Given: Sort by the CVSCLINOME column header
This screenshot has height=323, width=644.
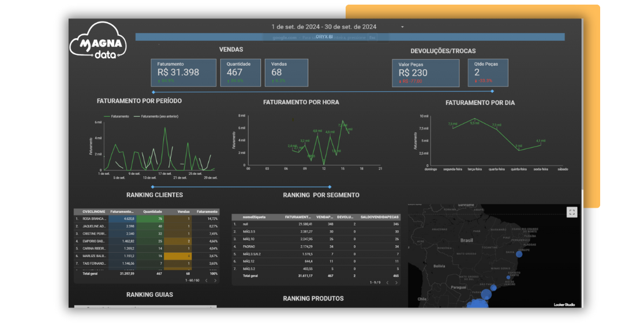Looking at the screenshot, I should click(94, 212).
